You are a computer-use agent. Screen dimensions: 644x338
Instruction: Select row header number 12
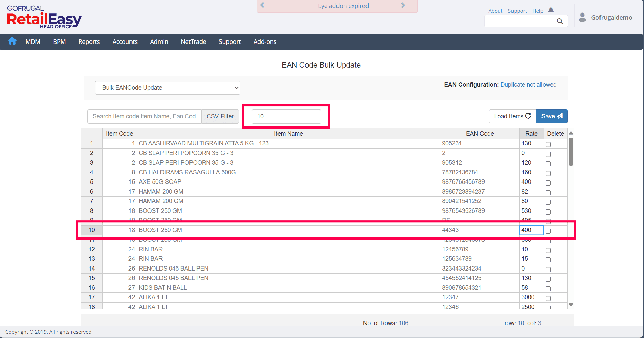pos(92,249)
